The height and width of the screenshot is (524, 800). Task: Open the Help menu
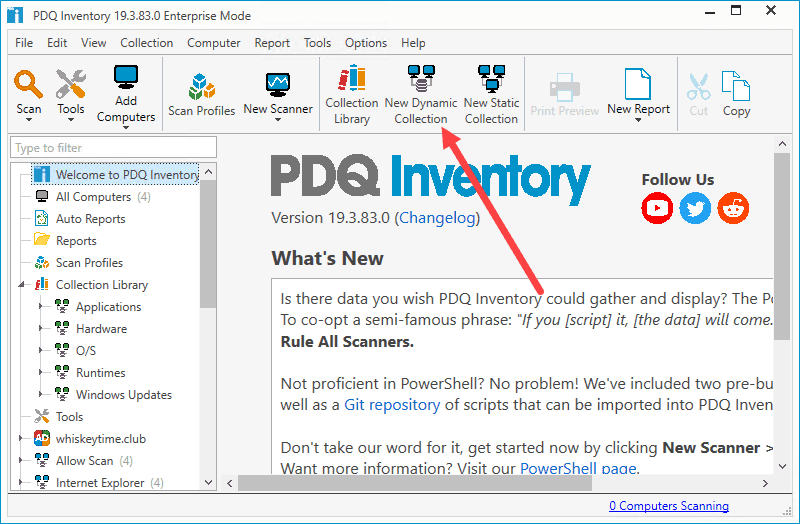pyautogui.click(x=413, y=43)
